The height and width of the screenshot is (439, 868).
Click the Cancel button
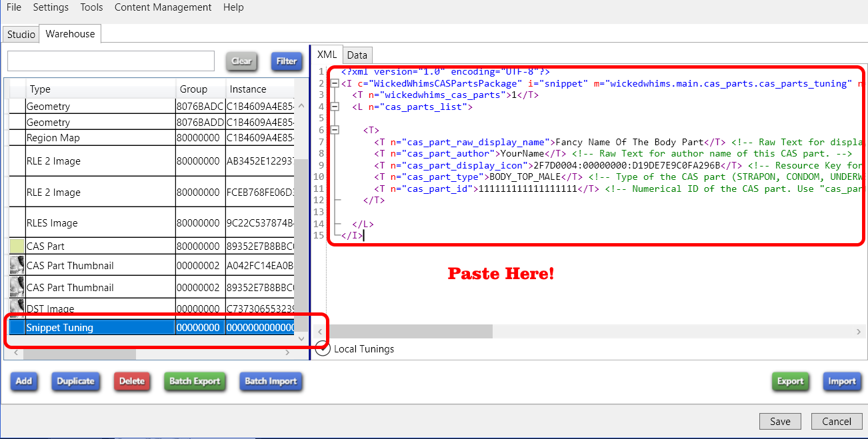[837, 421]
